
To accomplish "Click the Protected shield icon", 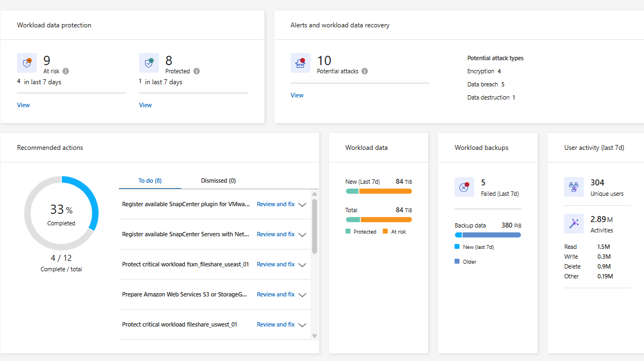I will pyautogui.click(x=148, y=63).
